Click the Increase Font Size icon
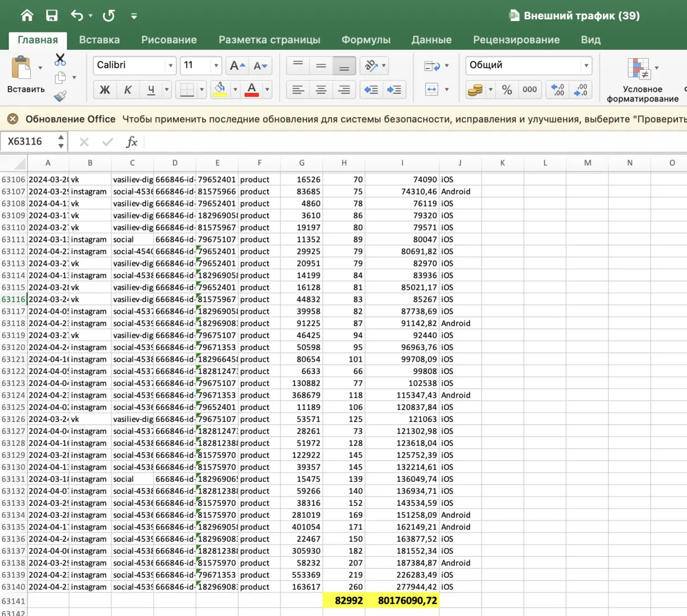 (x=237, y=66)
